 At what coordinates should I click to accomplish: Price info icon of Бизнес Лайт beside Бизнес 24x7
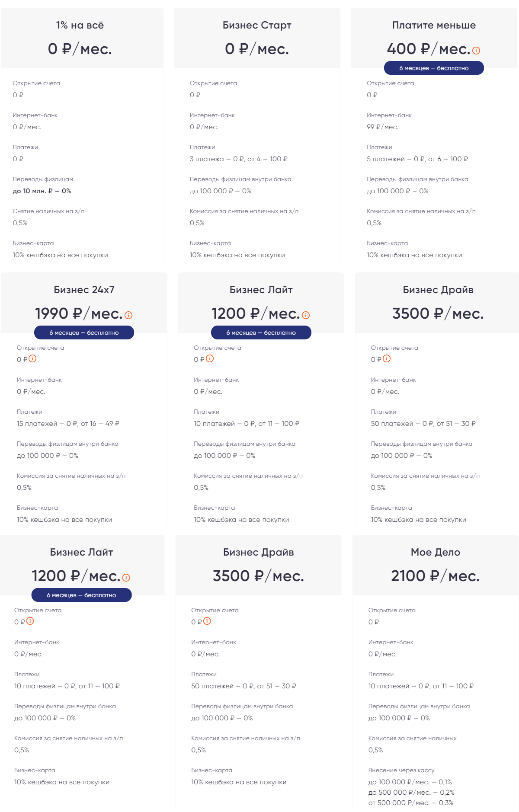[306, 315]
